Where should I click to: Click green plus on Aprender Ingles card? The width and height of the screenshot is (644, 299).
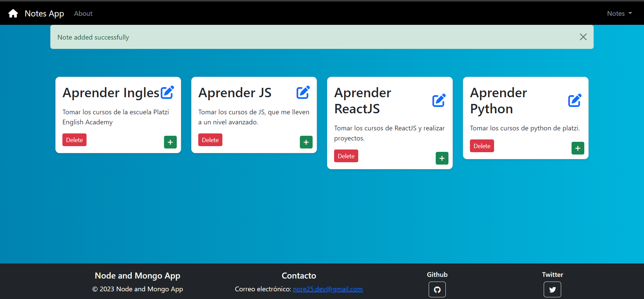pyautogui.click(x=170, y=142)
